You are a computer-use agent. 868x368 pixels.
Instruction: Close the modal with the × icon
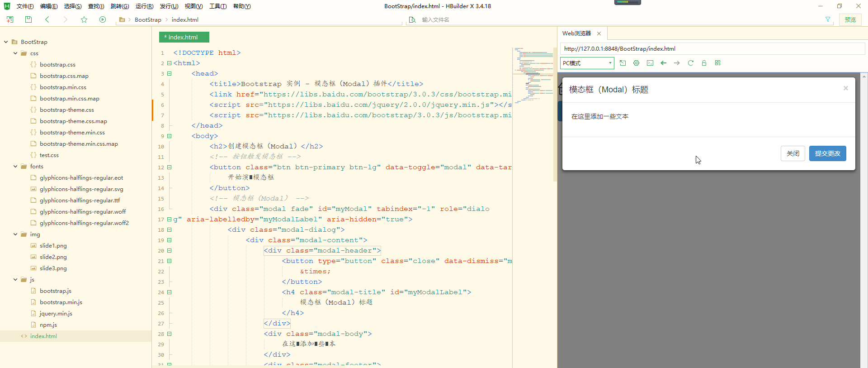[845, 88]
